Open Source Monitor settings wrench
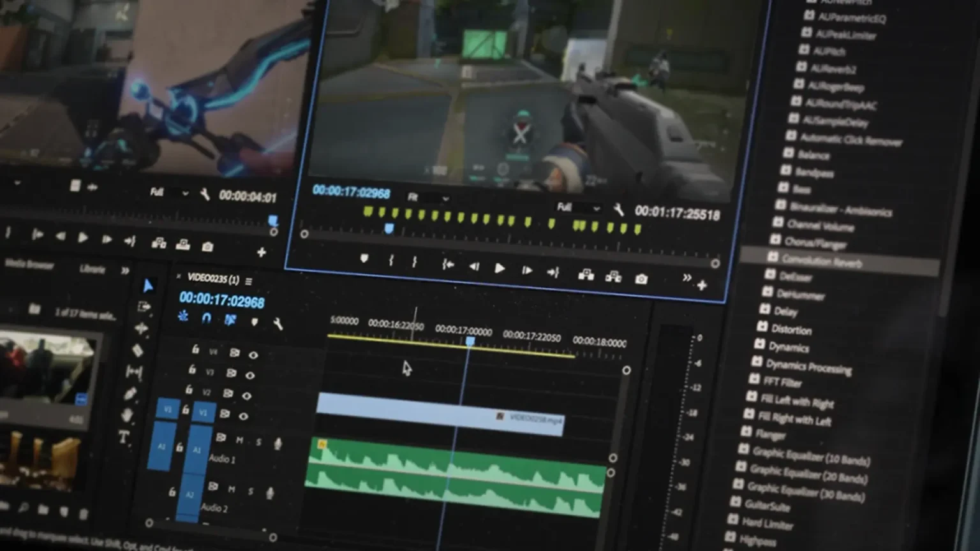 pyautogui.click(x=205, y=194)
